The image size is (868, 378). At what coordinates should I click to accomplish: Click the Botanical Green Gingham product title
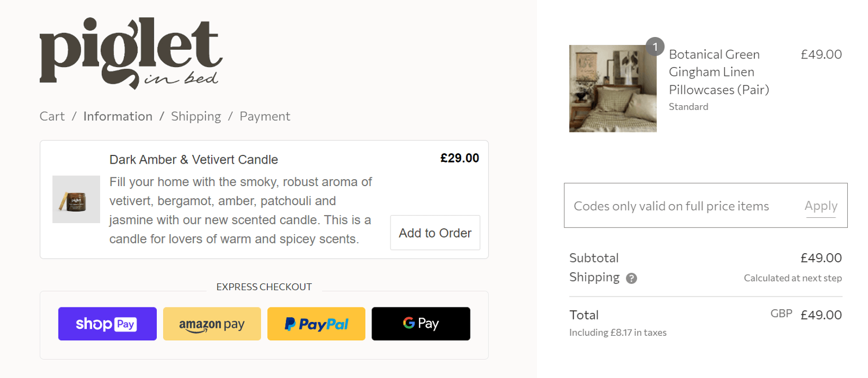click(x=714, y=72)
